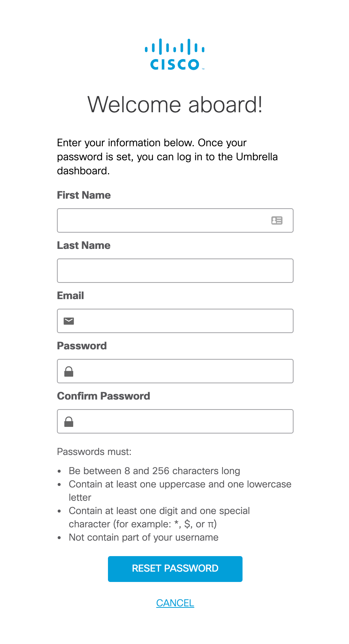Viewport: 349px width, 644px height.
Task: Submit with the RESET PASSWORD button
Action: click(x=175, y=569)
